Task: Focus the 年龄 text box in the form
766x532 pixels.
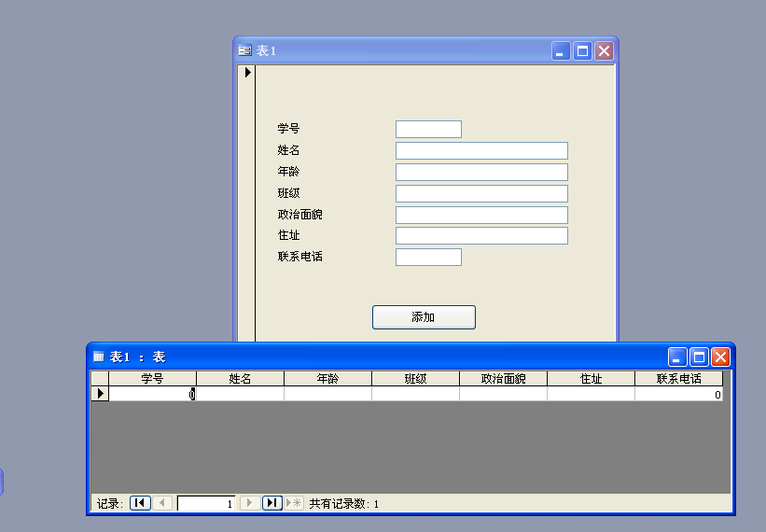Action: 481,172
